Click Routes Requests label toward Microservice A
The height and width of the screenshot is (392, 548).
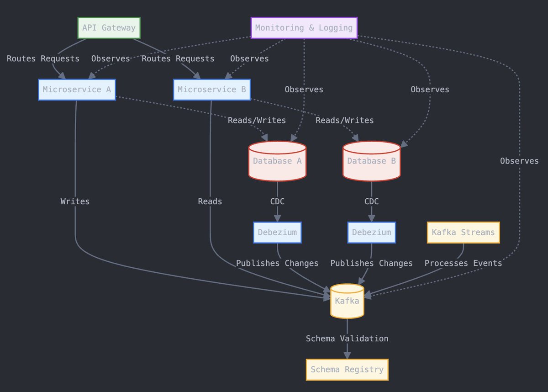43,58
